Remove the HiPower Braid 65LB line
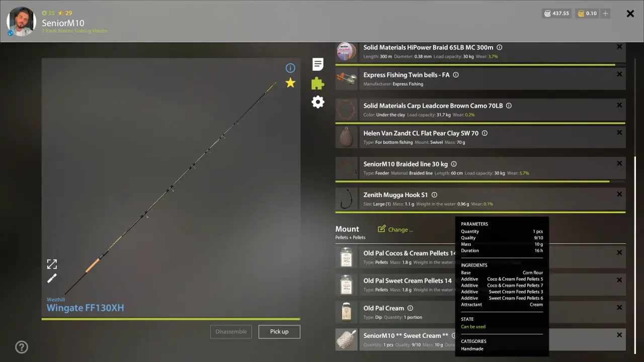This screenshot has height=362, width=644. point(619,47)
